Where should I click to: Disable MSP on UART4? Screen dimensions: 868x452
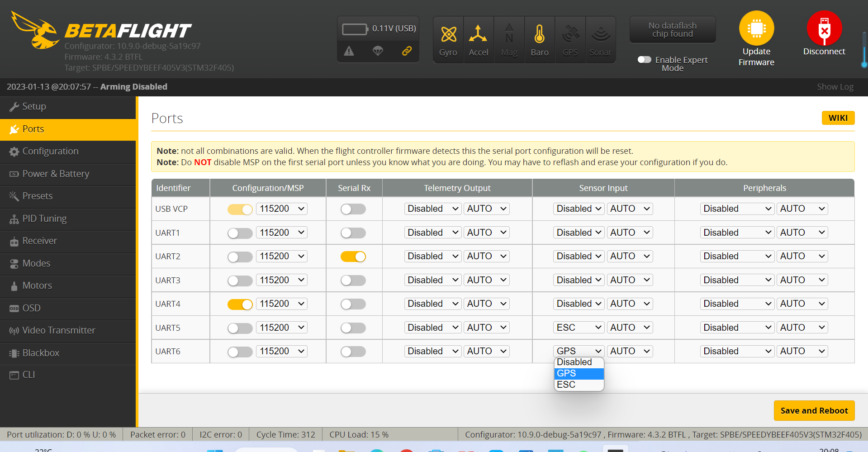(240, 305)
